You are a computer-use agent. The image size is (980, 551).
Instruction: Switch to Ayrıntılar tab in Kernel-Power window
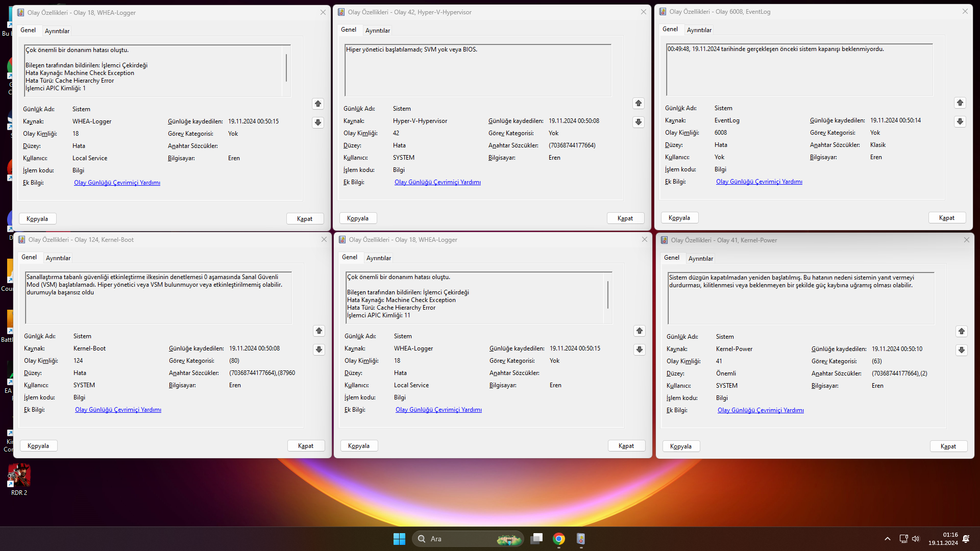701,259
